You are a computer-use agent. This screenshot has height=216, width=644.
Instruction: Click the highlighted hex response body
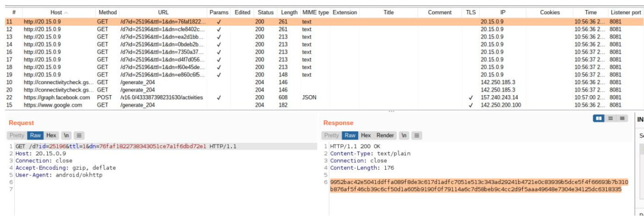[x=479, y=186]
